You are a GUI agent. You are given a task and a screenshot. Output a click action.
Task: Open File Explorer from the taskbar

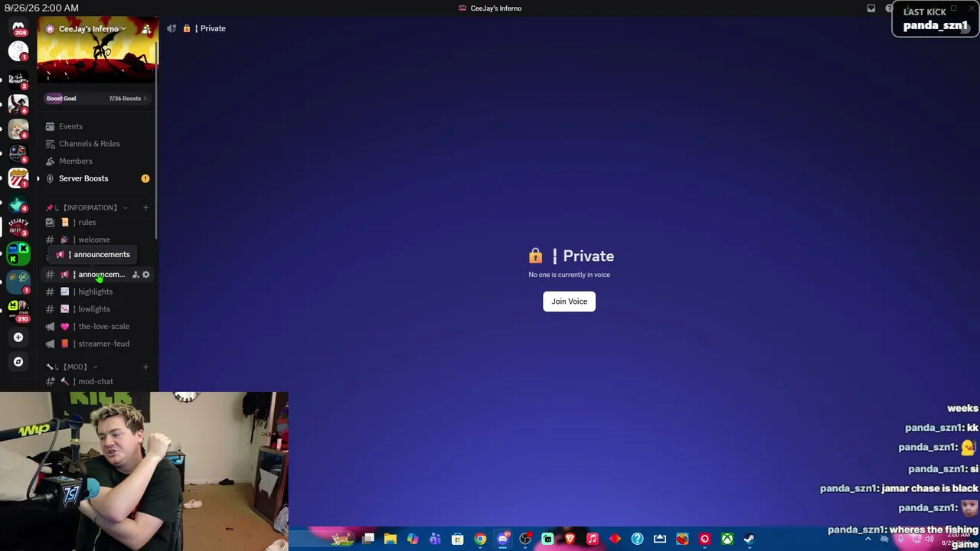coord(390,539)
